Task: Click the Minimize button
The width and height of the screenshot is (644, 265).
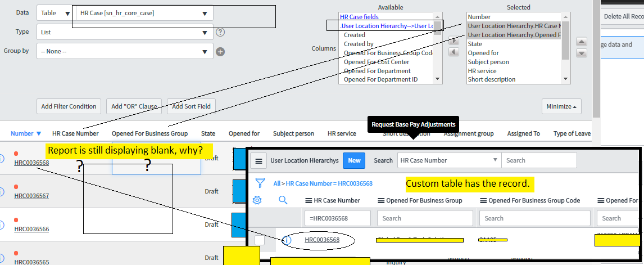Action: tap(561, 106)
